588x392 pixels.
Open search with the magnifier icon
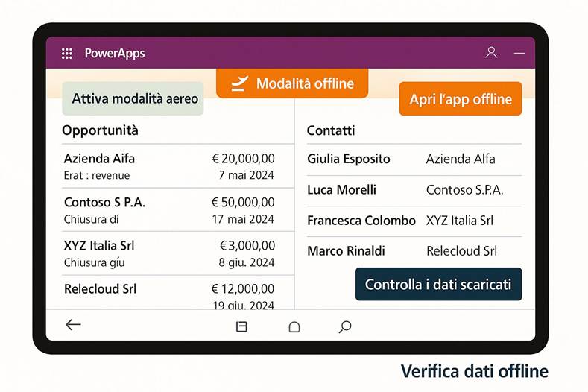pyautogui.click(x=345, y=326)
